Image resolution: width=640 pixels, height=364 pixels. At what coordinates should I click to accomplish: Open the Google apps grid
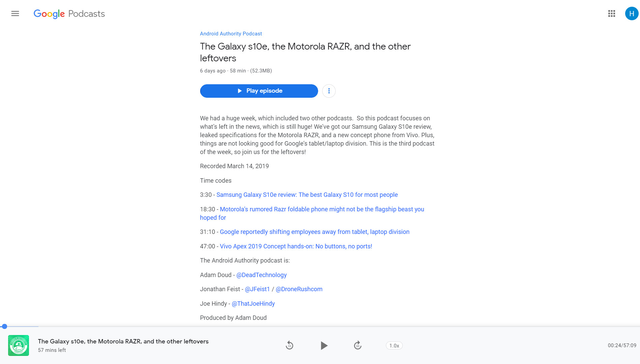[612, 13]
